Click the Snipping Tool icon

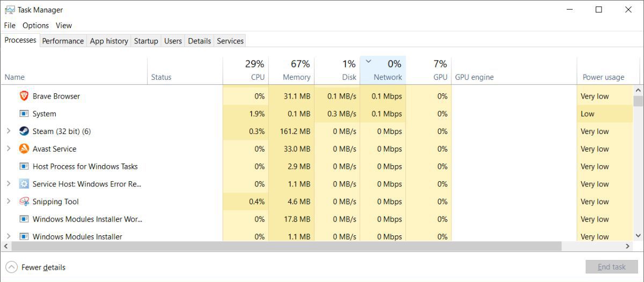click(24, 202)
